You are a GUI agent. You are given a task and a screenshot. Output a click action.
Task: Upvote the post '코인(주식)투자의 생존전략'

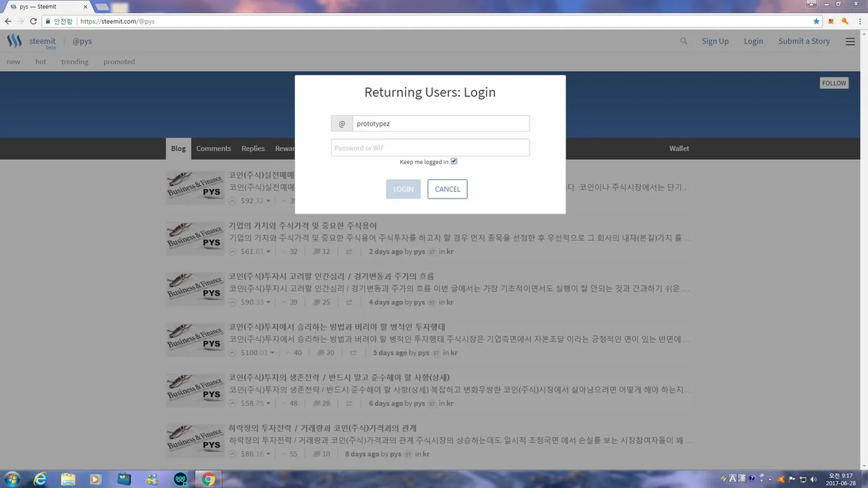[233, 403]
